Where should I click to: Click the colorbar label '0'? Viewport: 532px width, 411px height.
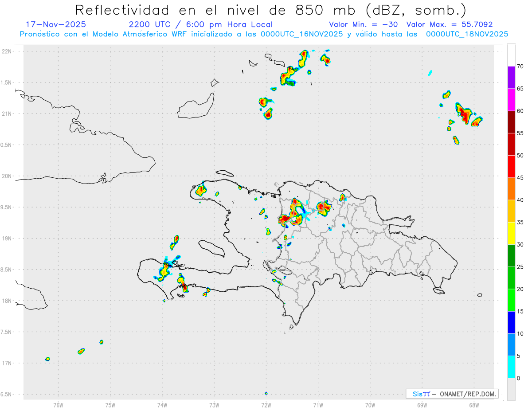pyautogui.click(x=519, y=378)
